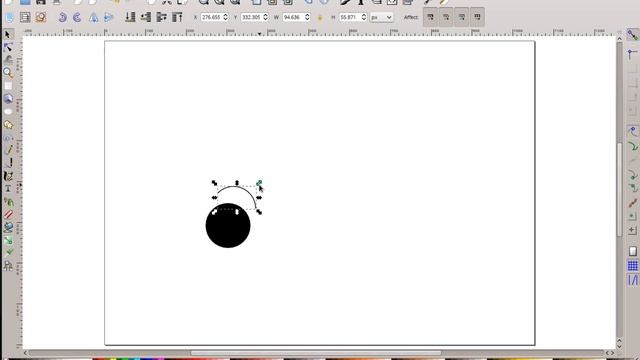Select the 3D box tool
Viewport: 640px width, 360px height.
[8, 98]
